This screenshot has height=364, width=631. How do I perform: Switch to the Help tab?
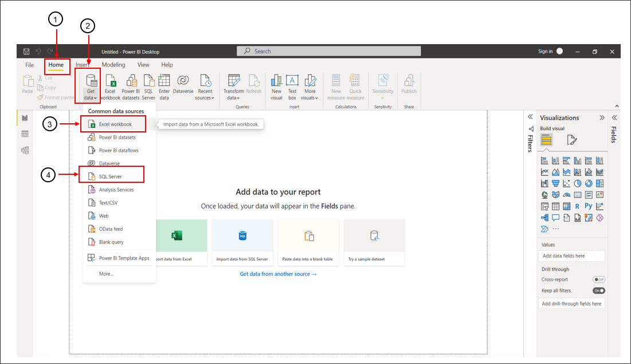167,65
